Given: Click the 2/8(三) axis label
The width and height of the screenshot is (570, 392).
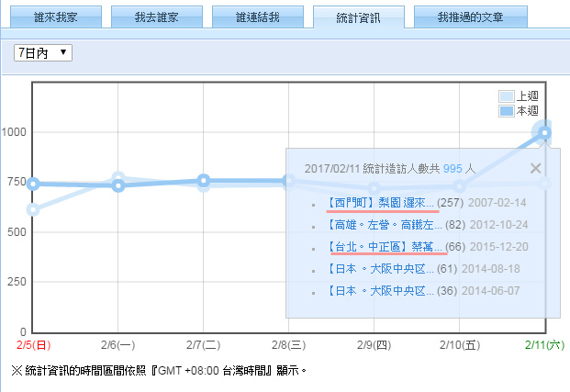Looking at the screenshot, I should pyautogui.click(x=288, y=345).
